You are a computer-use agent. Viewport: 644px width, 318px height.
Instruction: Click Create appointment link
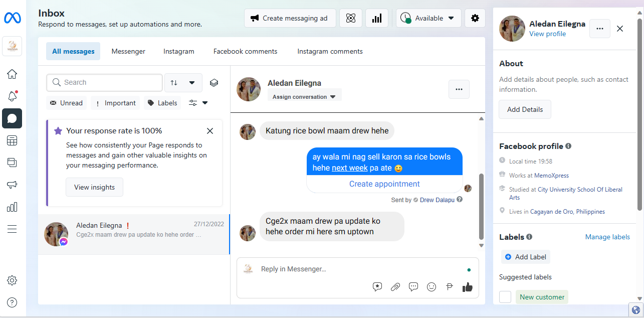tap(384, 184)
